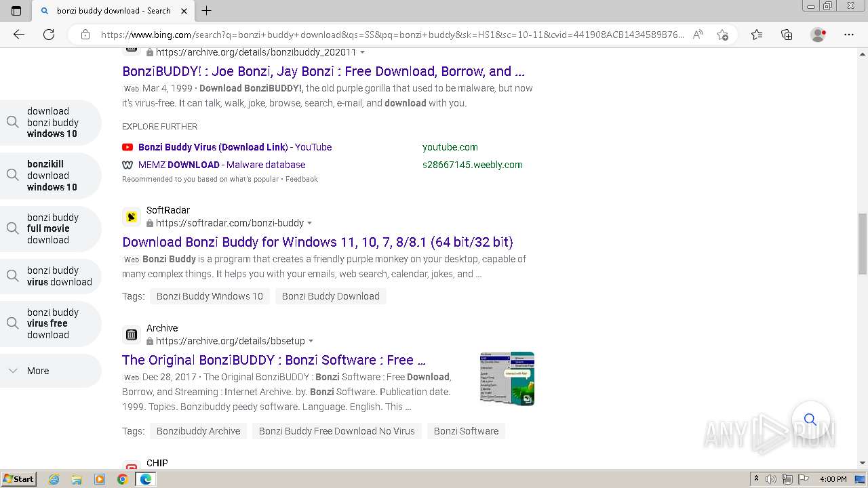
Task: Open Collections panel
Action: tap(787, 35)
